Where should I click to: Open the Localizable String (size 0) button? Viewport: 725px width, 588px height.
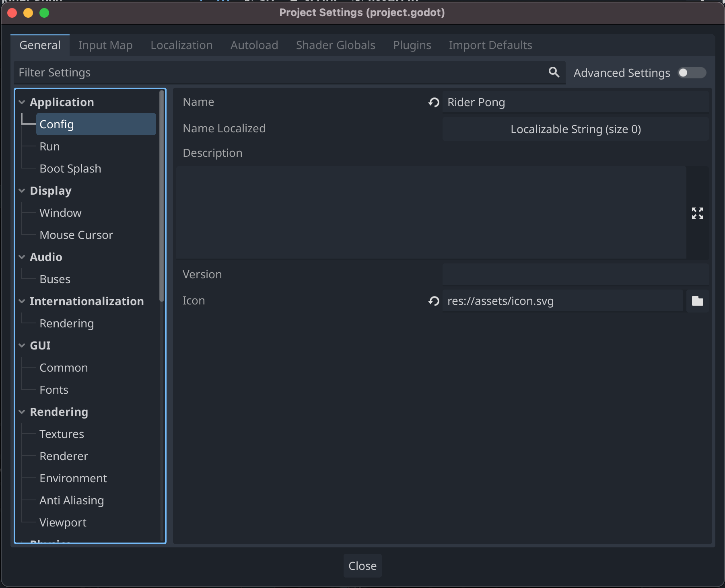[x=575, y=129]
